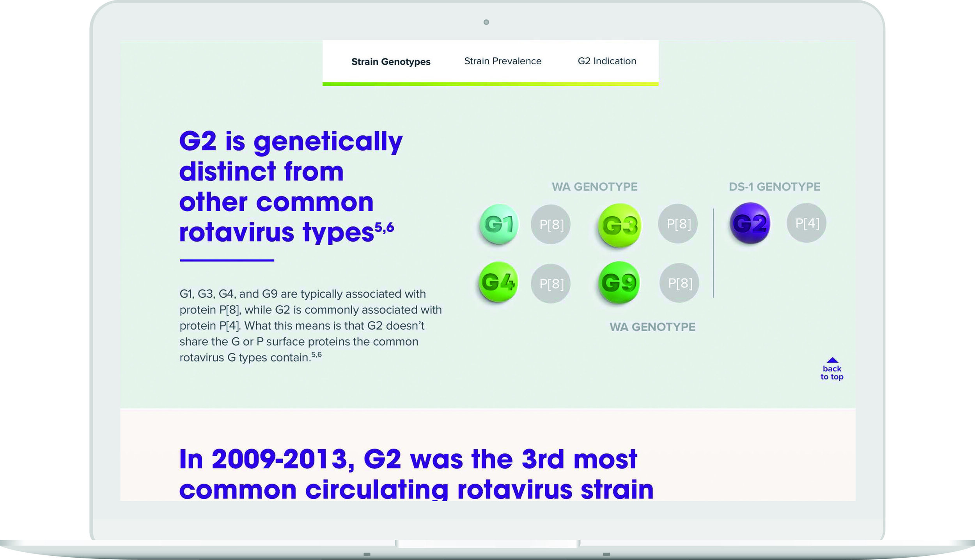This screenshot has width=975, height=560.
Task: Click the DS-1 GENOTYPE label
Action: click(x=775, y=187)
